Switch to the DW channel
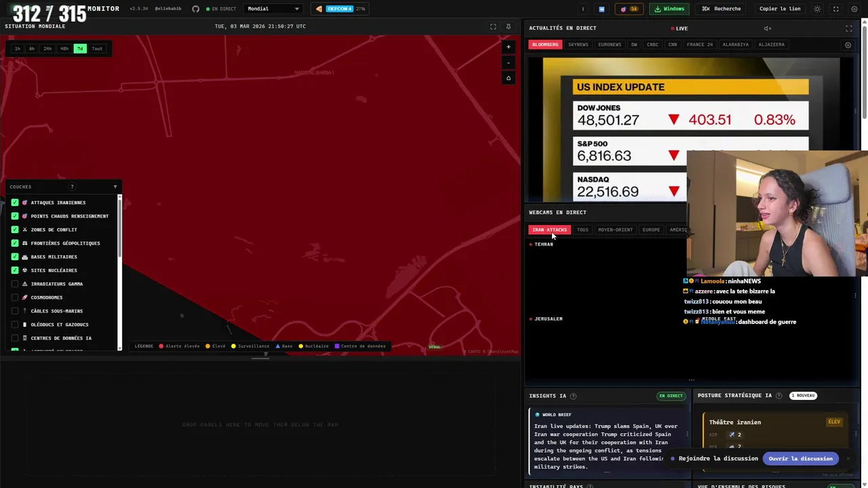 click(634, 45)
